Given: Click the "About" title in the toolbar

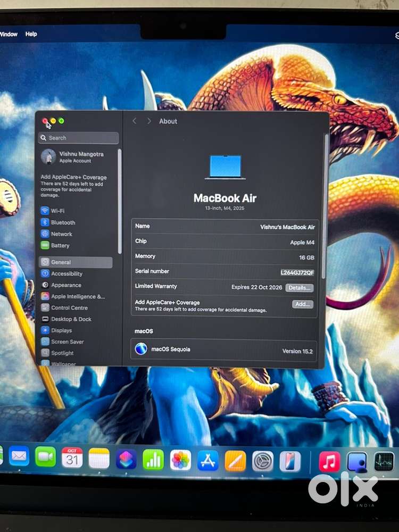Looking at the screenshot, I should tap(168, 121).
